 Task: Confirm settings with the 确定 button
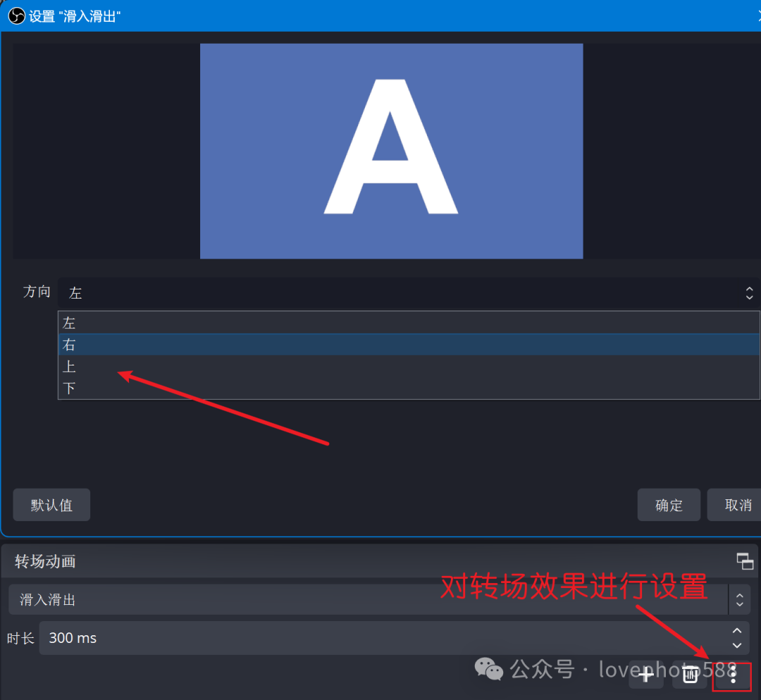point(668,504)
